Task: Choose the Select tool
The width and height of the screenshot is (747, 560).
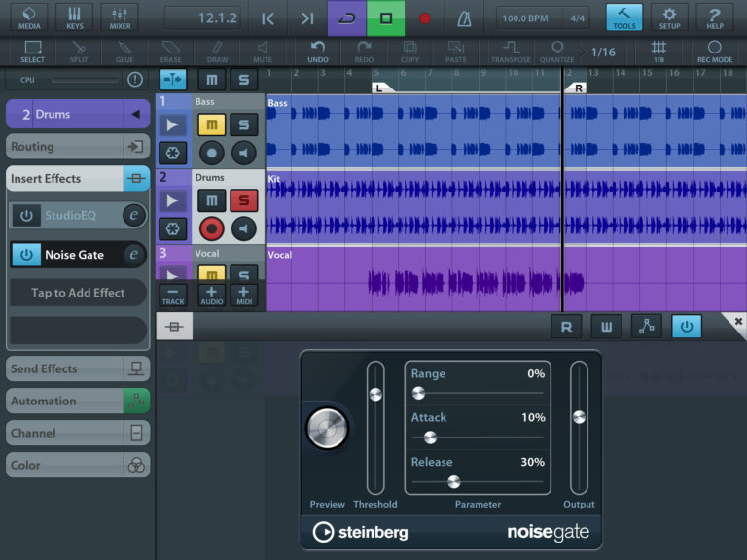Action: point(32,52)
